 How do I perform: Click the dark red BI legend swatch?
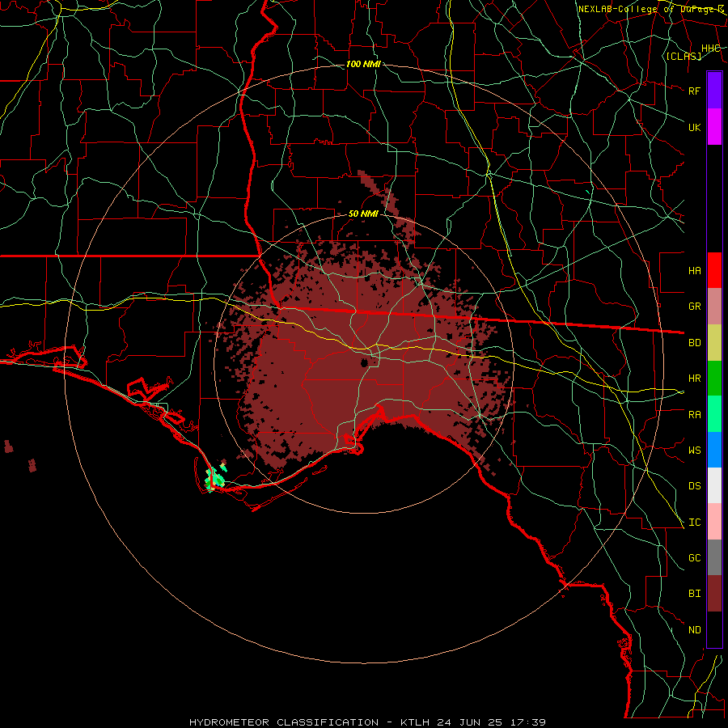click(714, 594)
